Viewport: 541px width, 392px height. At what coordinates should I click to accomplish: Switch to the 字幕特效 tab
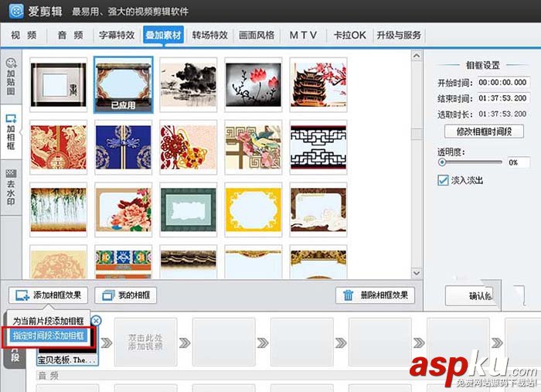point(117,36)
